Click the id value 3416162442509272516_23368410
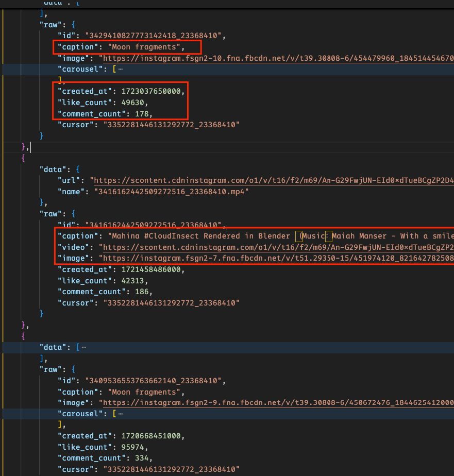This screenshot has width=454, height=476. [x=154, y=225]
